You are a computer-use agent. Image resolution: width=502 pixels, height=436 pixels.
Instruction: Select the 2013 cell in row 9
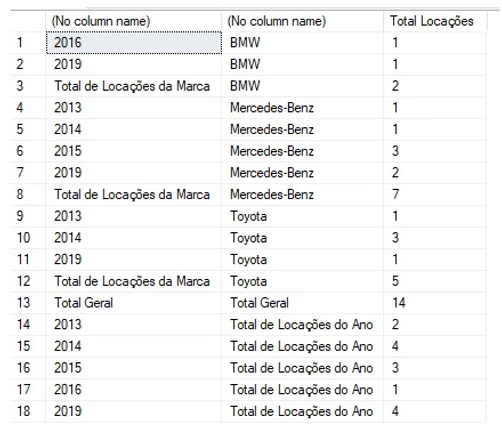(134, 216)
